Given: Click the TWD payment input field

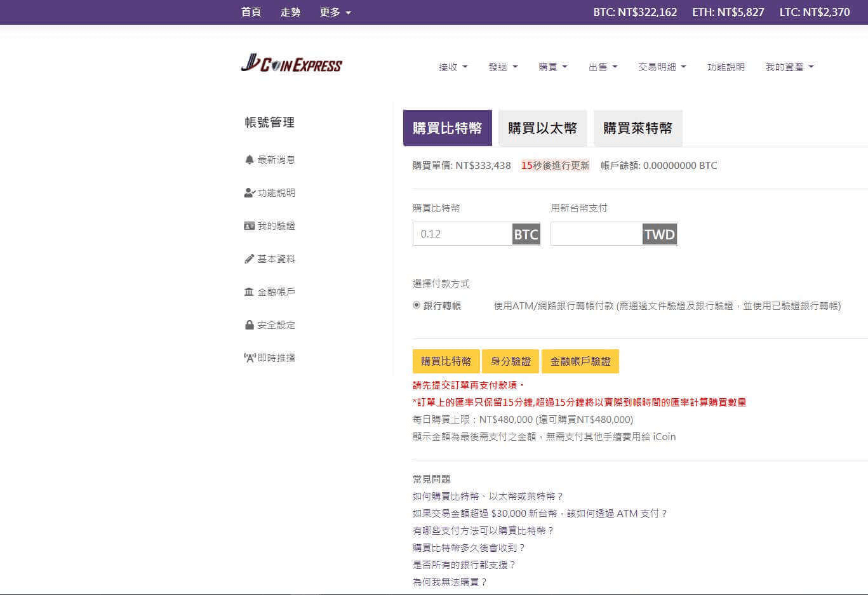Looking at the screenshot, I should (596, 234).
